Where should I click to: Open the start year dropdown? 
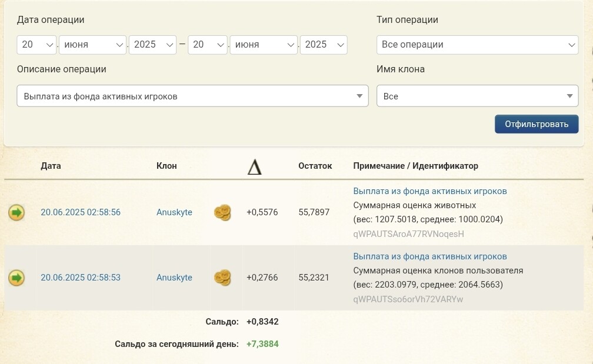click(x=152, y=45)
